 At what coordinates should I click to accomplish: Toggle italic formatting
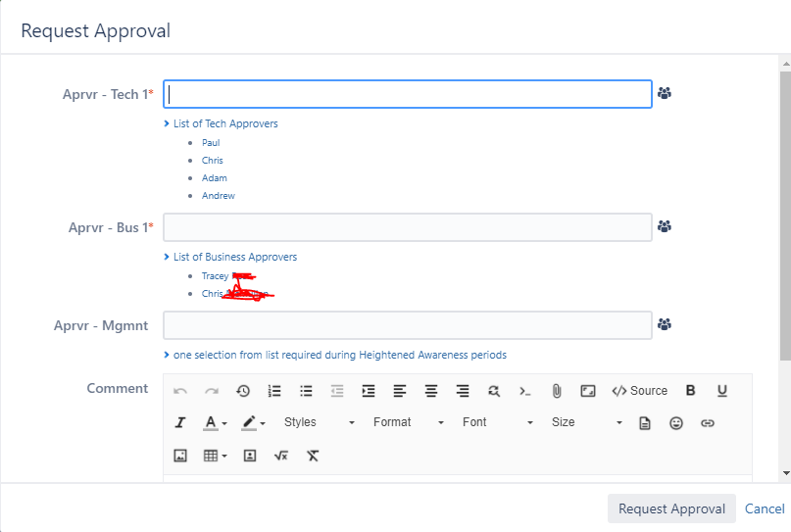coord(180,422)
